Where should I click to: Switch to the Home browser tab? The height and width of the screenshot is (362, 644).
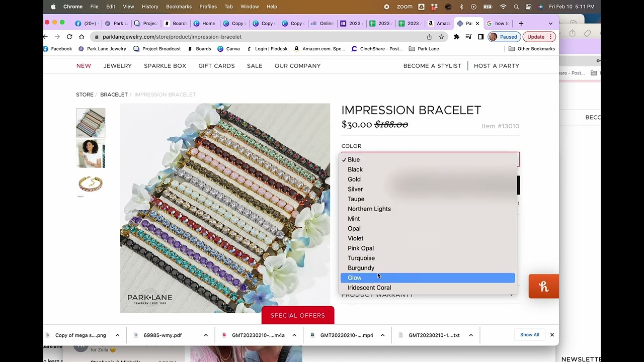click(204, 23)
